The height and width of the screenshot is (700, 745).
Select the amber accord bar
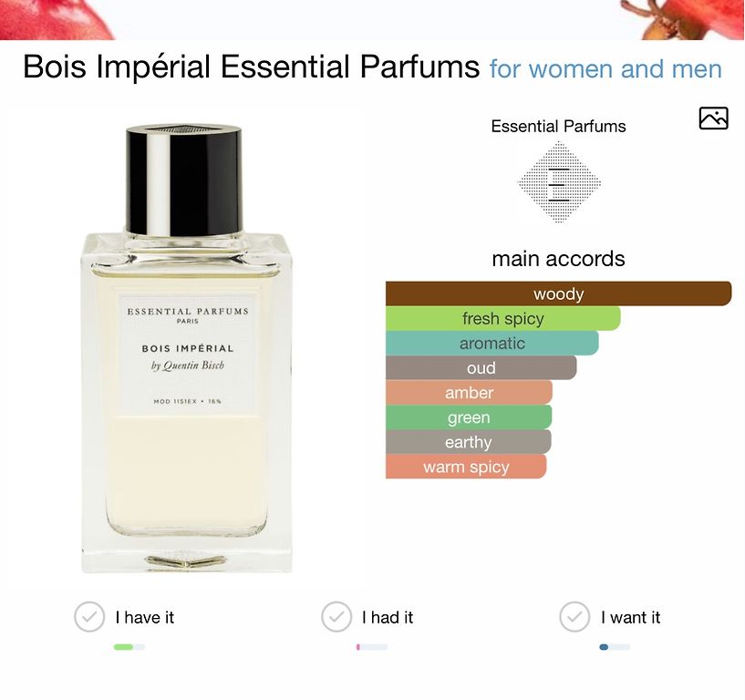[x=469, y=392]
